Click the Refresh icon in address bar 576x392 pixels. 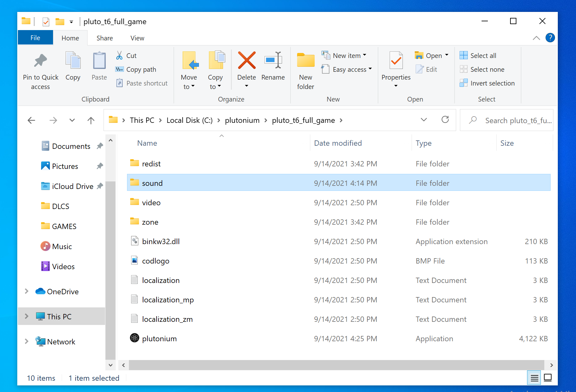pyautogui.click(x=445, y=120)
